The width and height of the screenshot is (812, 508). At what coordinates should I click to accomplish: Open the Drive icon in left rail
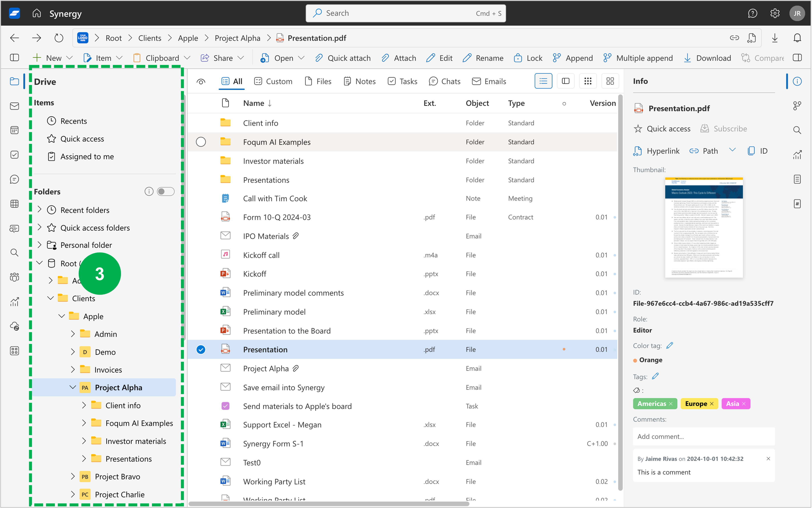click(x=14, y=81)
